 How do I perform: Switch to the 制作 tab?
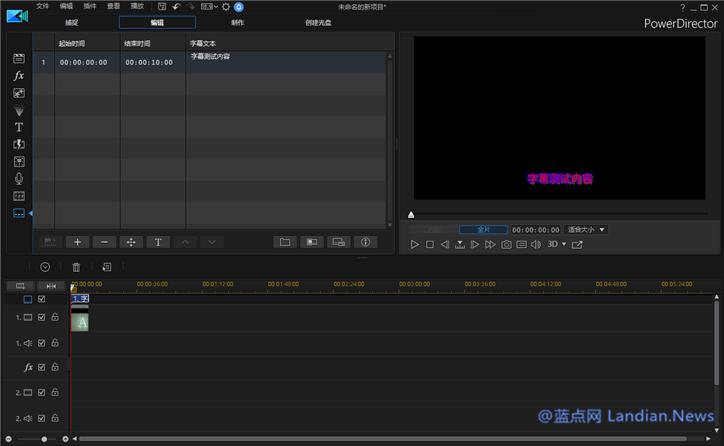pyautogui.click(x=236, y=21)
